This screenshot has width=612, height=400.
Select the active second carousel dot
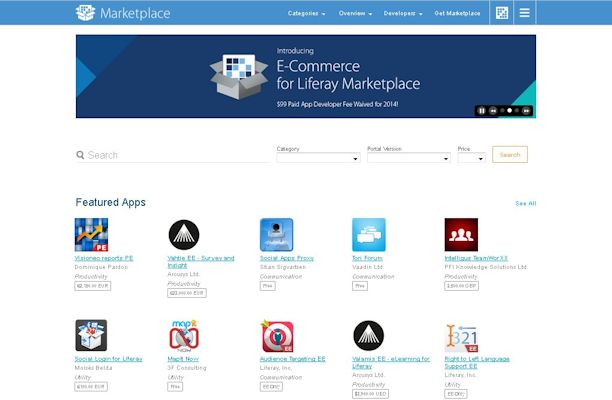[x=509, y=111]
